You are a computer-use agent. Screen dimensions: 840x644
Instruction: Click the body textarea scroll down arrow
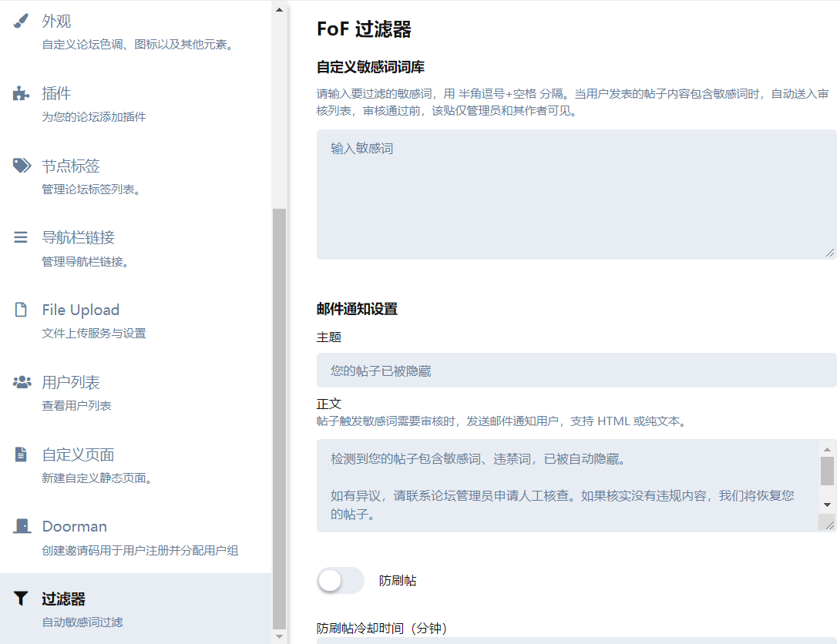pos(827,504)
